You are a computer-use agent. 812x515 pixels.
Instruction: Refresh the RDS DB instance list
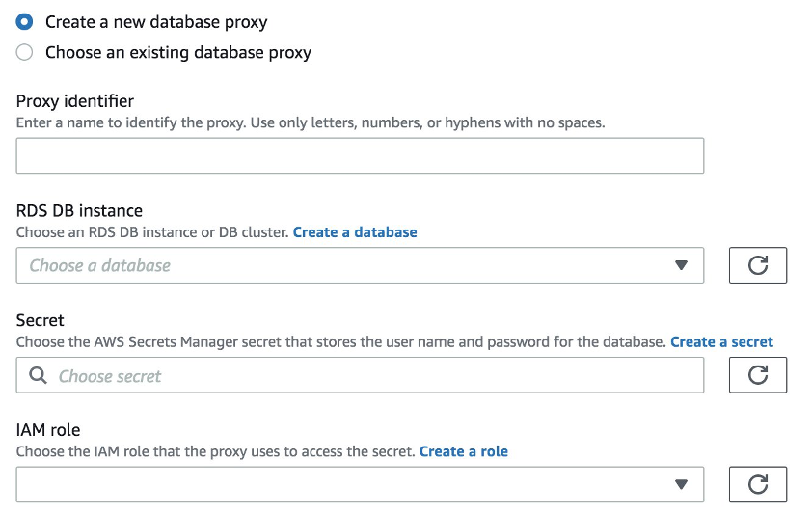pos(757,265)
